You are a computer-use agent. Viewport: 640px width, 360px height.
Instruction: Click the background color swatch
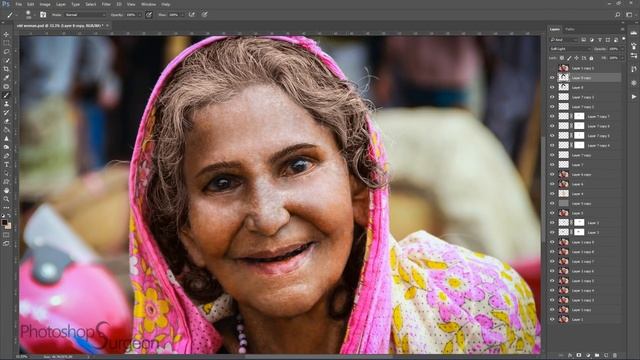pos(8,226)
